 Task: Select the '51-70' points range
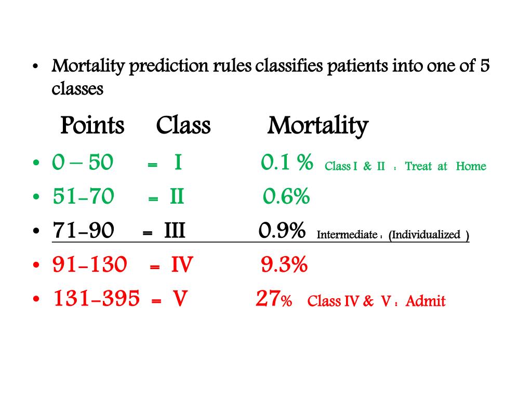coord(83,197)
